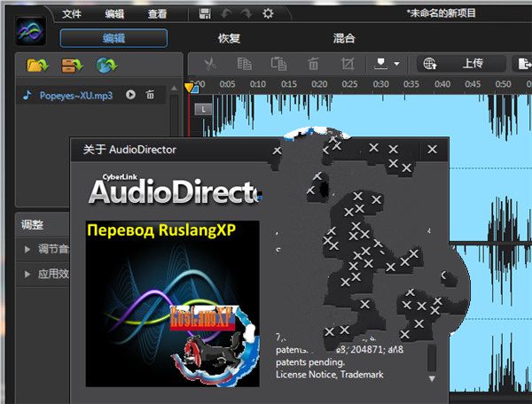Click the 0:30 mark on the timeline ruler
Screen dimensions: 532x404
pyautogui.click(x=380, y=84)
